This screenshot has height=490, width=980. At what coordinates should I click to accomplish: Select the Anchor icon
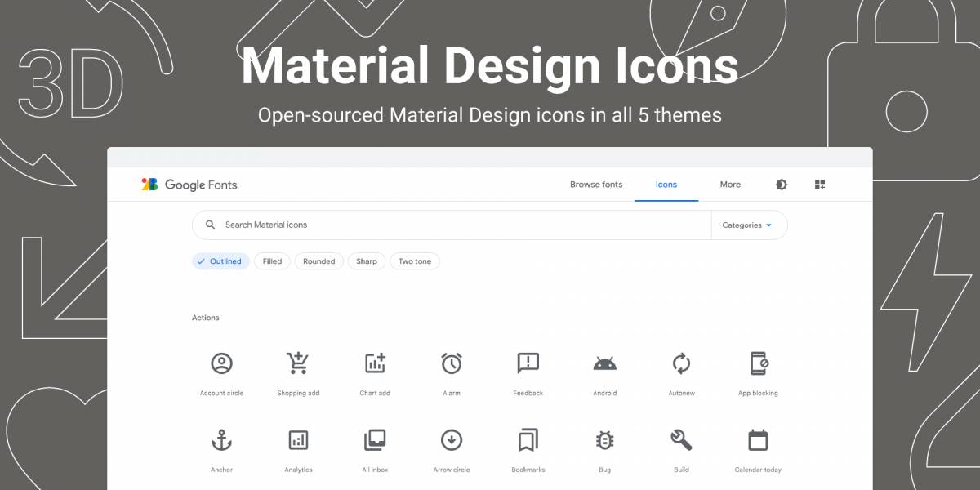221,440
